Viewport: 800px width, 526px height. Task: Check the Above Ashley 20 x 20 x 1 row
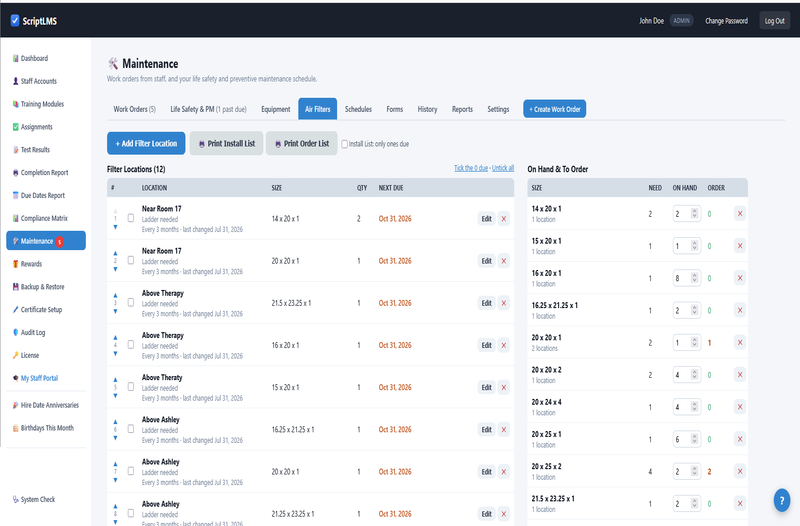tap(131, 471)
